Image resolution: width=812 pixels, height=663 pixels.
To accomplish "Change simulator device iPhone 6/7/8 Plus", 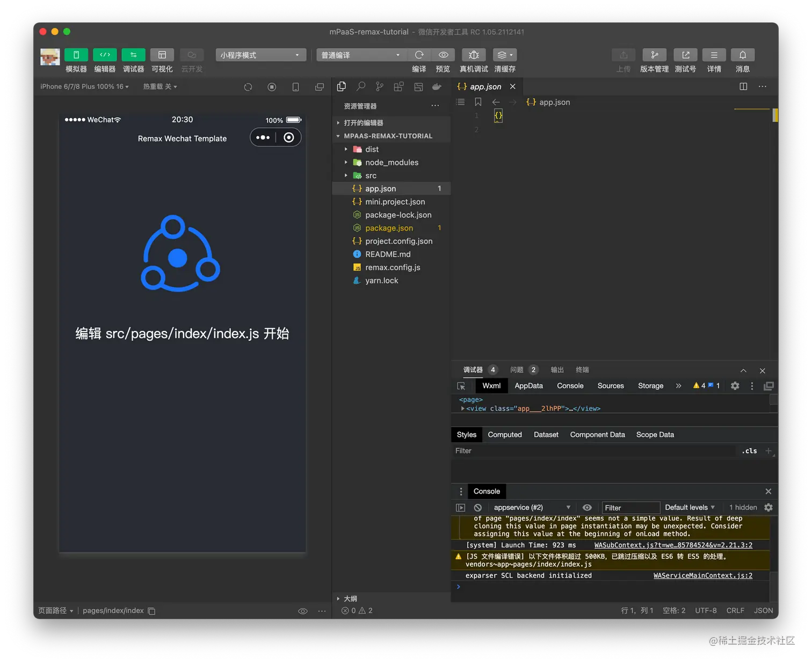I will pyautogui.click(x=84, y=87).
